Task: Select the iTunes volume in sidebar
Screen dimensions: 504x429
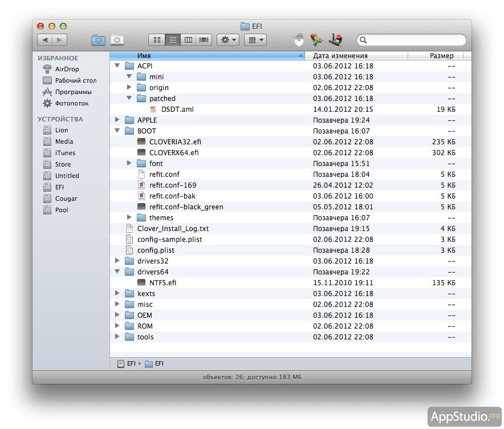Action: click(59, 153)
